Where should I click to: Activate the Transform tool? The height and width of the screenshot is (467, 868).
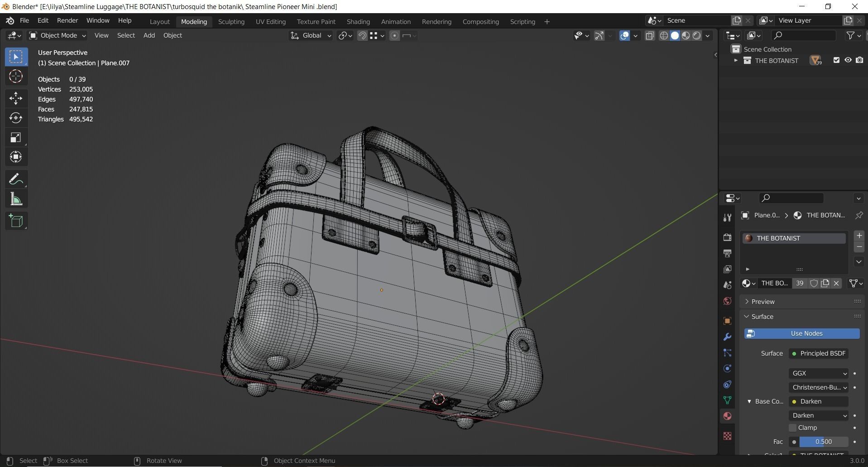click(16, 157)
